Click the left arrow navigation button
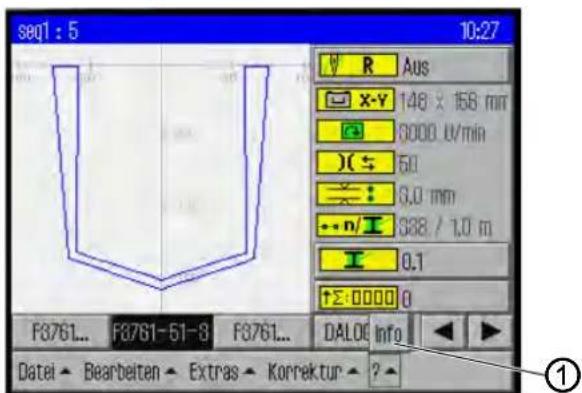Screen dimensions: 582x393 coord(443,331)
